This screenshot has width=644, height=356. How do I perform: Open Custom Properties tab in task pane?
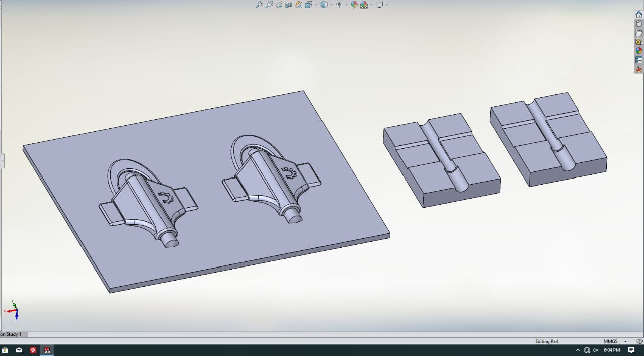pos(639,60)
